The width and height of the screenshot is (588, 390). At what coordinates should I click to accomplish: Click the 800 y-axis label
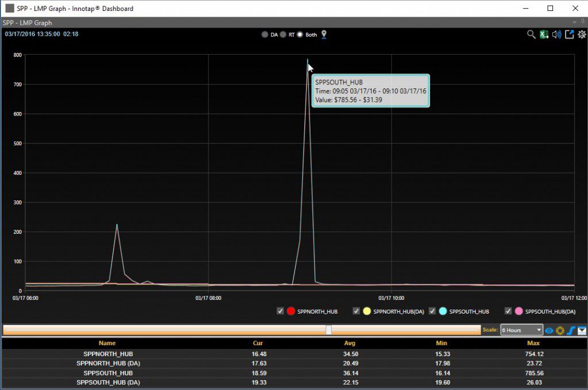(x=18, y=55)
